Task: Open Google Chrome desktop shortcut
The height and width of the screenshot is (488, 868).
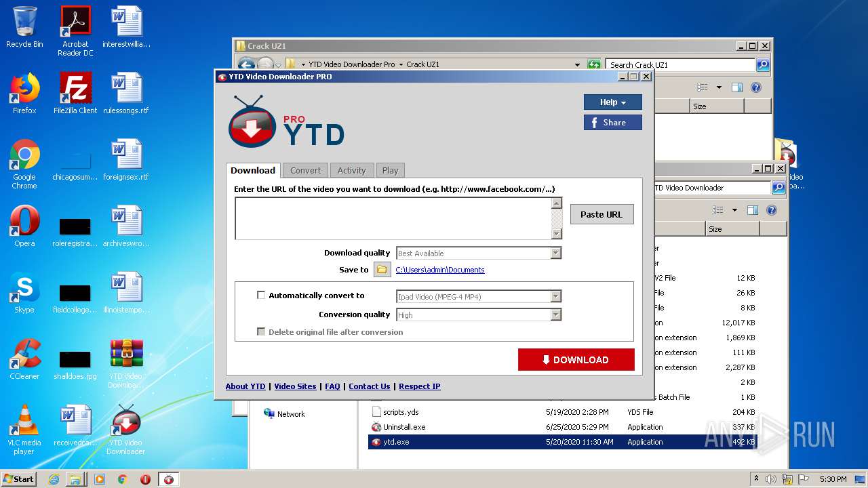Action: point(24,164)
